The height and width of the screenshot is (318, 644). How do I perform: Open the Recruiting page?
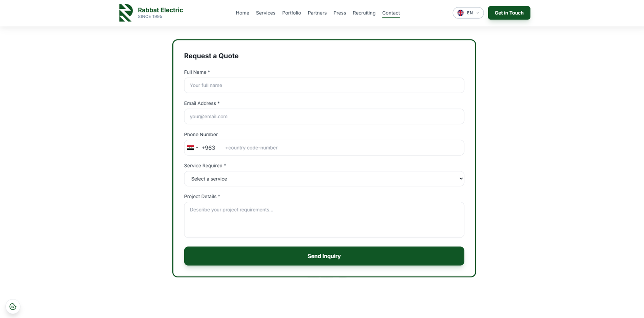[x=364, y=13]
